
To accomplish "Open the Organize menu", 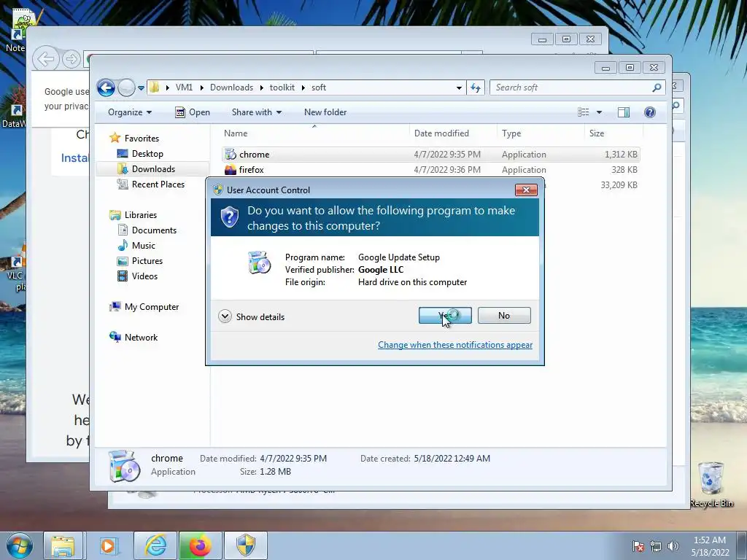I will 130,112.
